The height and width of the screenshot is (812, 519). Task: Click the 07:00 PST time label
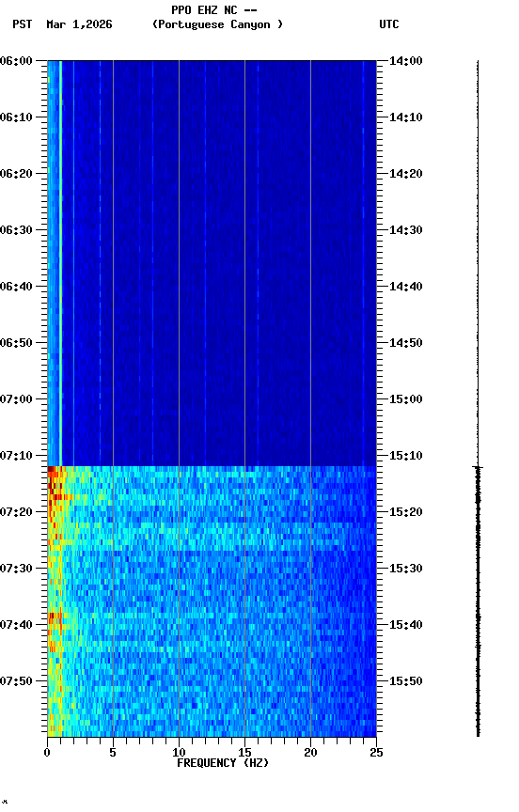16,399
